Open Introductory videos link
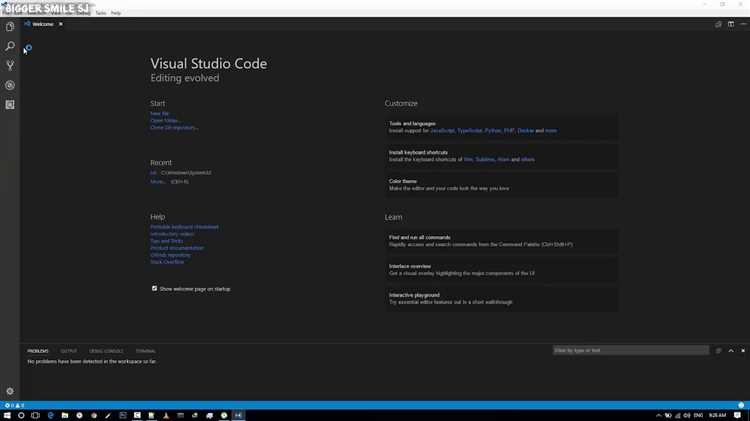Viewport: 750px width, 421px height. tap(172, 234)
